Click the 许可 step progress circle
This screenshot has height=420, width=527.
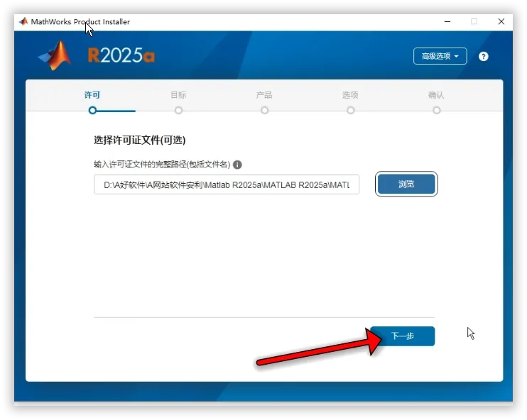point(92,110)
